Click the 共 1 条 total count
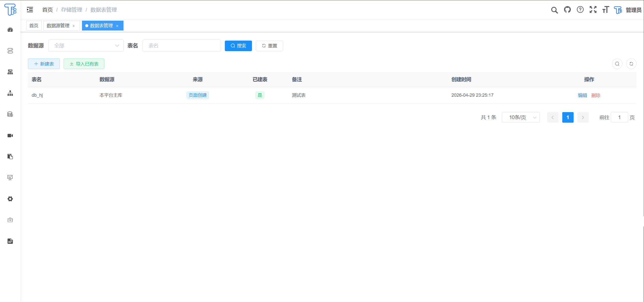644x302 pixels. 488,117
